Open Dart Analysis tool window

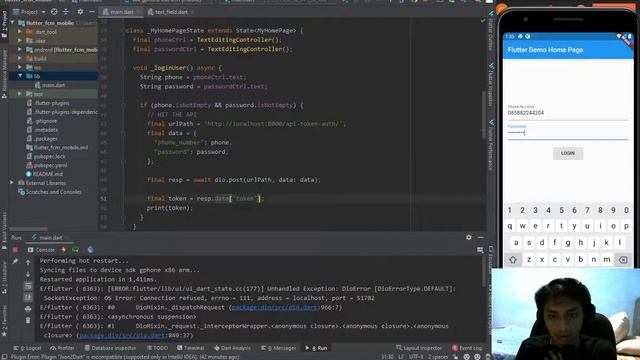point(232,348)
